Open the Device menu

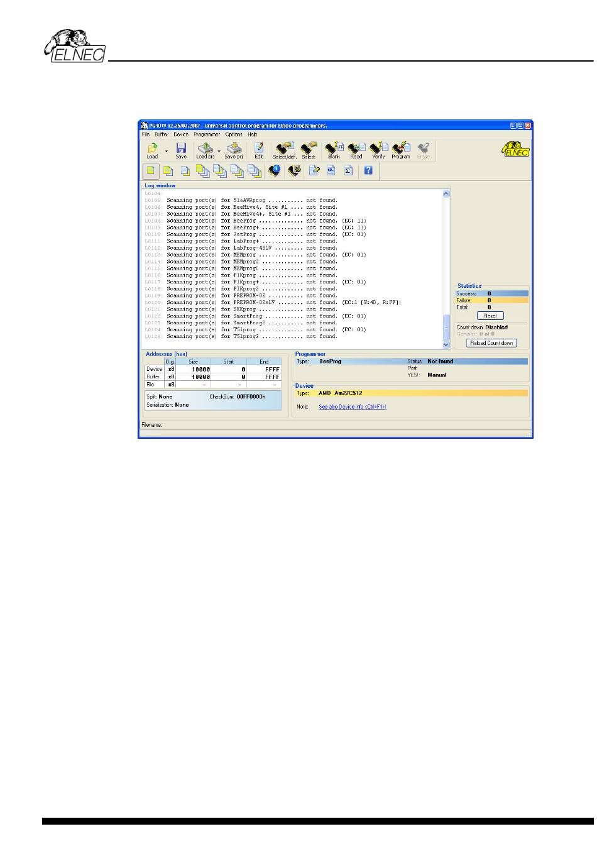click(181, 135)
